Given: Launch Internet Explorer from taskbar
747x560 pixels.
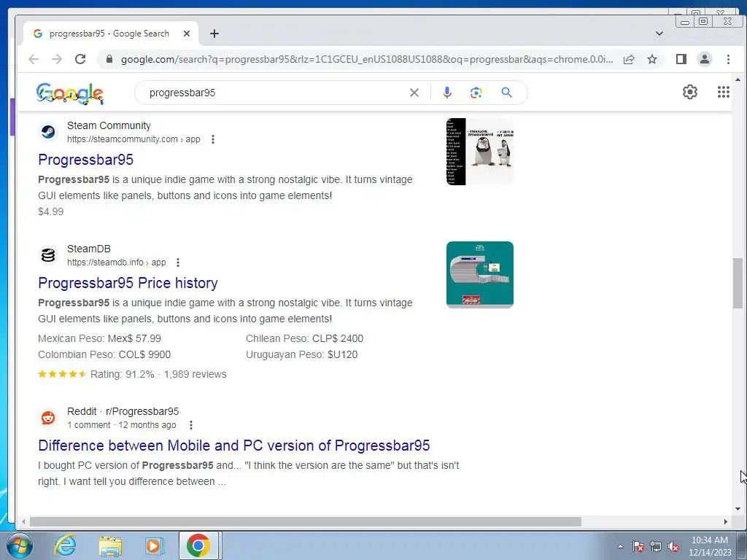Looking at the screenshot, I should (x=65, y=545).
